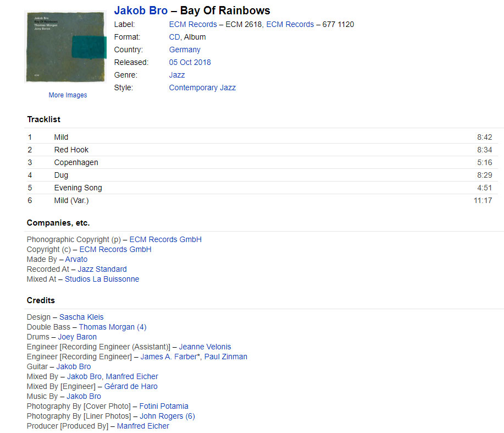The width and height of the screenshot is (504, 433).
Task: Click John Rogers (6) liner photos credit
Action: tap(167, 416)
